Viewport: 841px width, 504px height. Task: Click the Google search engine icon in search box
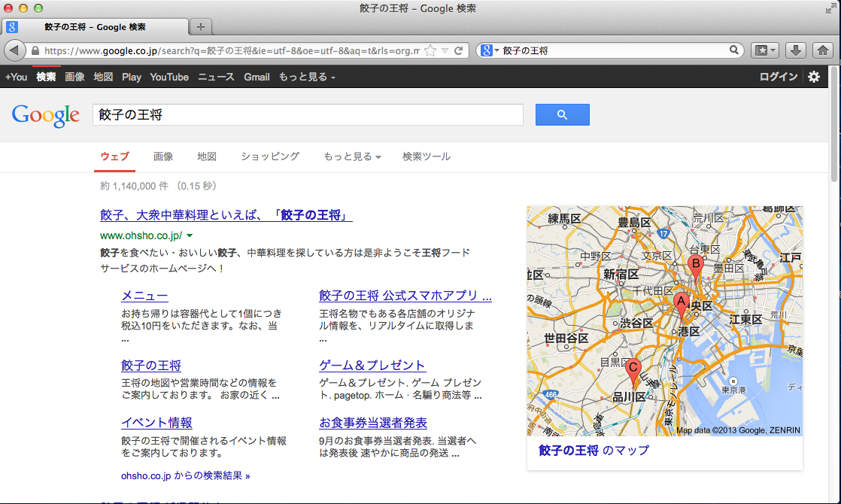[487, 50]
